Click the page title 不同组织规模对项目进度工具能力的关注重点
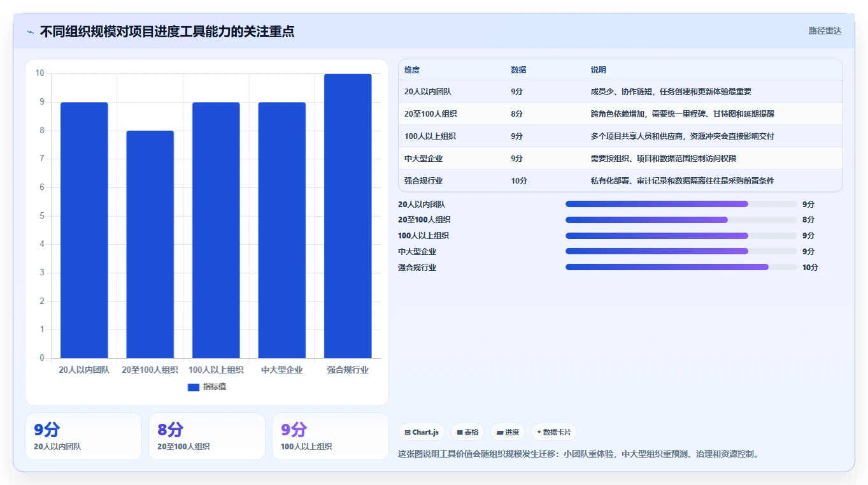The width and height of the screenshot is (868, 485). [x=167, y=31]
